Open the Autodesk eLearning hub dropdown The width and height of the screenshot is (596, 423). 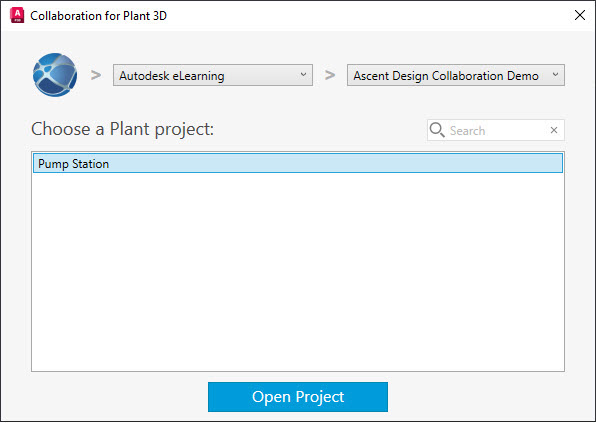point(212,75)
